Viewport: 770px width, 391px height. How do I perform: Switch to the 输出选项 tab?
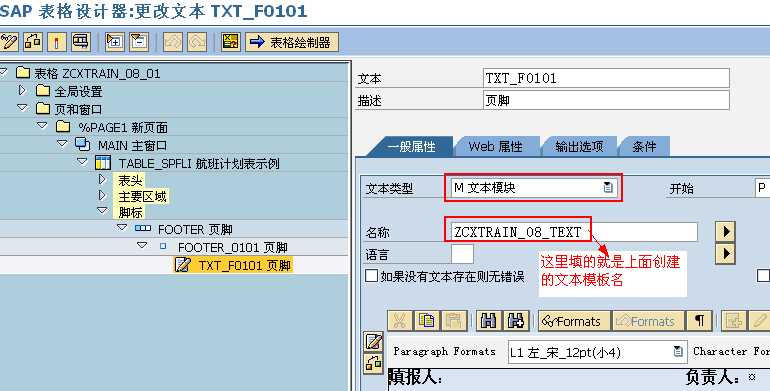click(579, 147)
